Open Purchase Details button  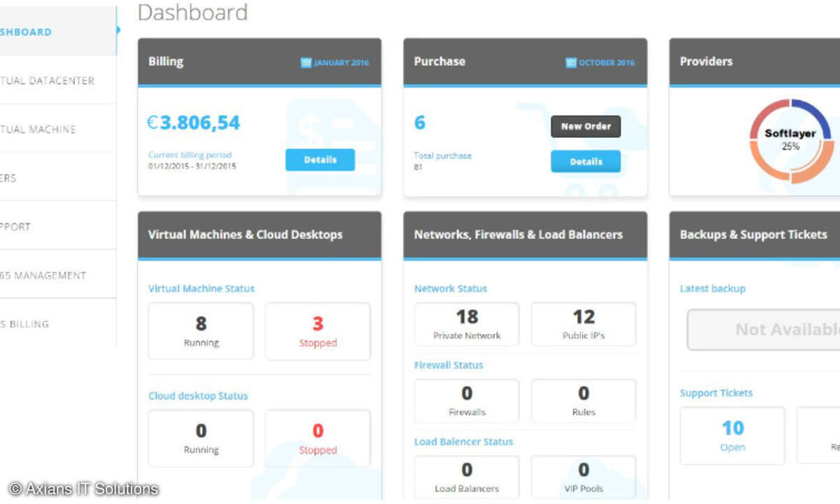[586, 161]
